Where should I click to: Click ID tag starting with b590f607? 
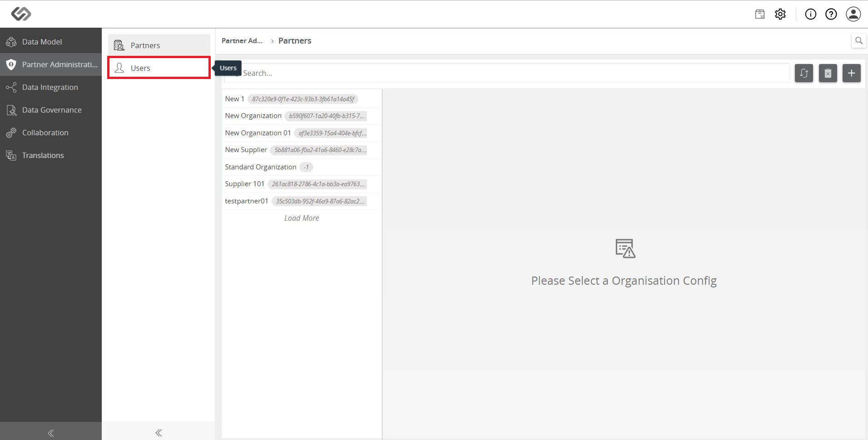point(326,116)
